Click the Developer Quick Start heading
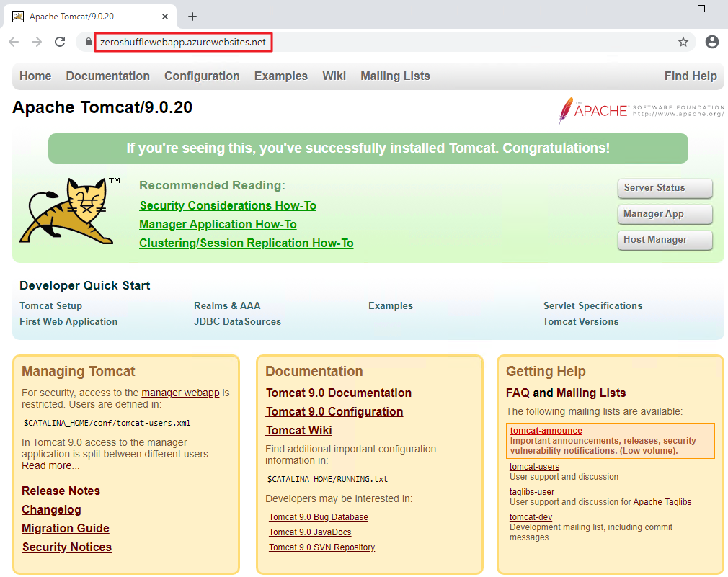Viewport: 728px width, 577px height. pos(85,286)
